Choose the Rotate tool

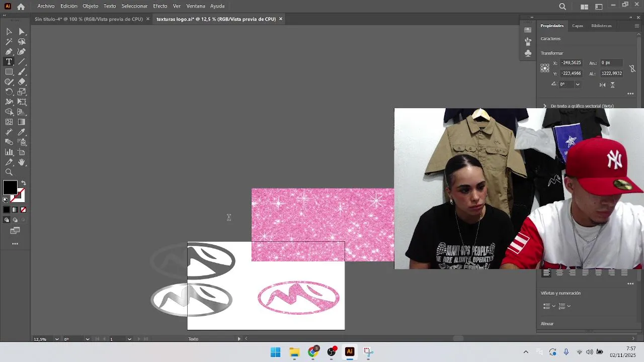click(x=9, y=92)
